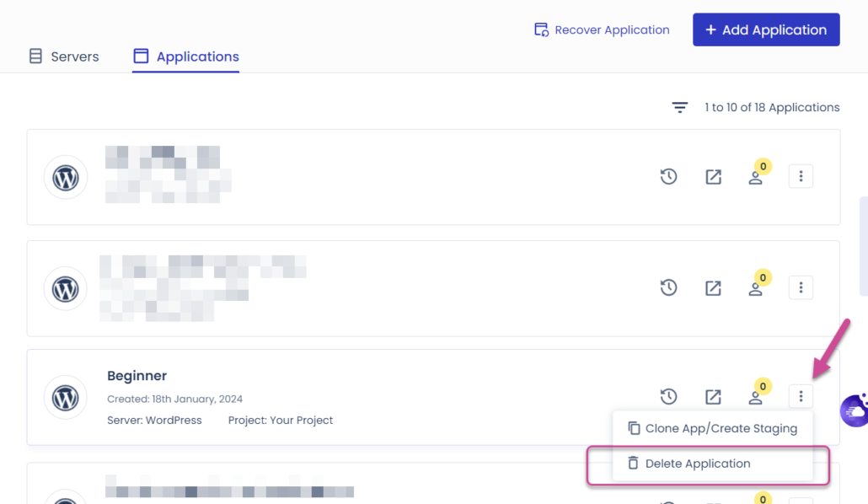Viewport: 868px width, 504px height.
Task: Open the Servers tab
Action: 64,56
